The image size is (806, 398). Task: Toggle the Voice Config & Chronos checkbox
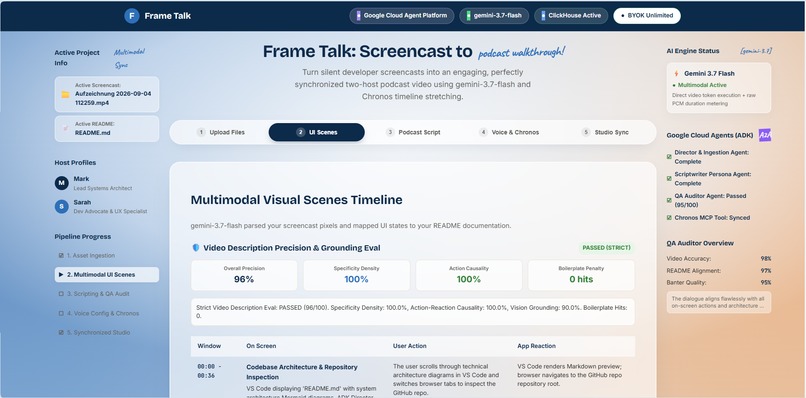61,313
